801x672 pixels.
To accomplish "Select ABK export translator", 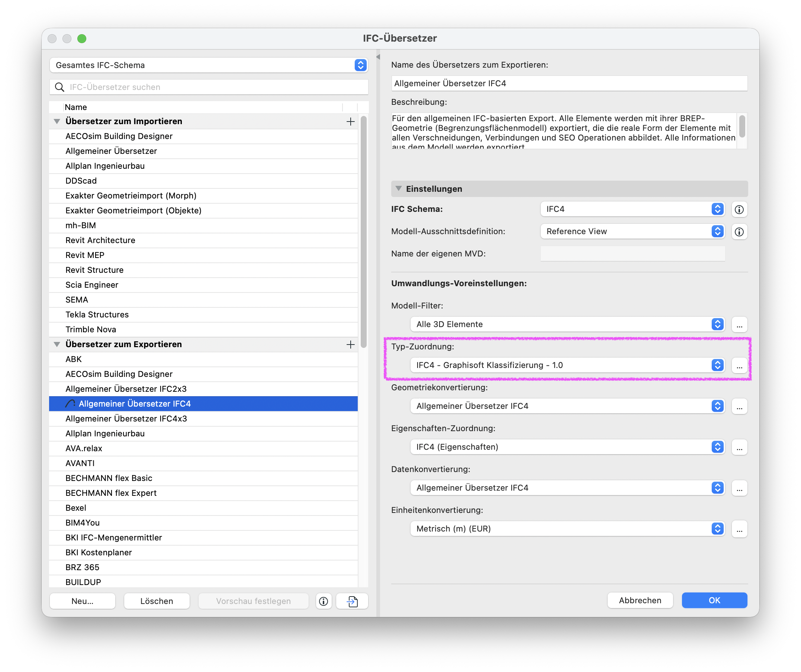I will 203,359.
